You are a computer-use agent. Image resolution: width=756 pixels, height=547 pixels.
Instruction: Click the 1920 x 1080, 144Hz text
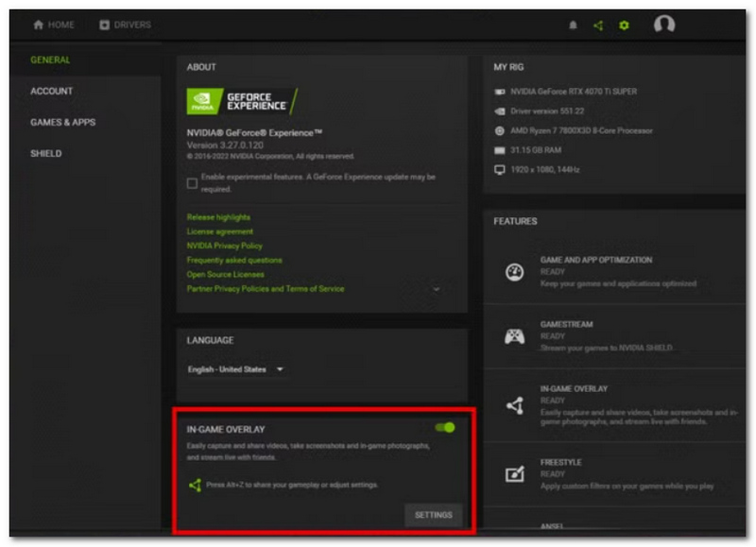pyautogui.click(x=545, y=170)
